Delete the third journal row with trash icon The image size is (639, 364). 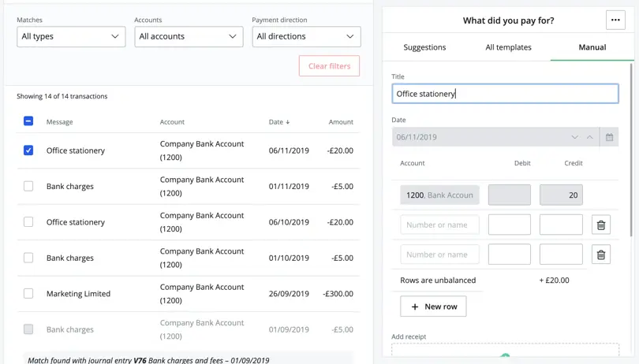pyautogui.click(x=601, y=254)
